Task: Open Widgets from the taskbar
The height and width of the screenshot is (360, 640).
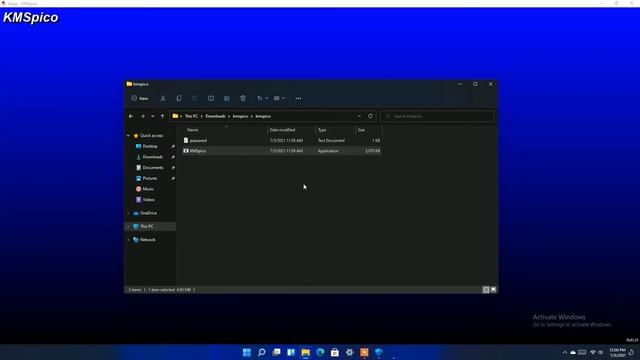Action: point(291,352)
